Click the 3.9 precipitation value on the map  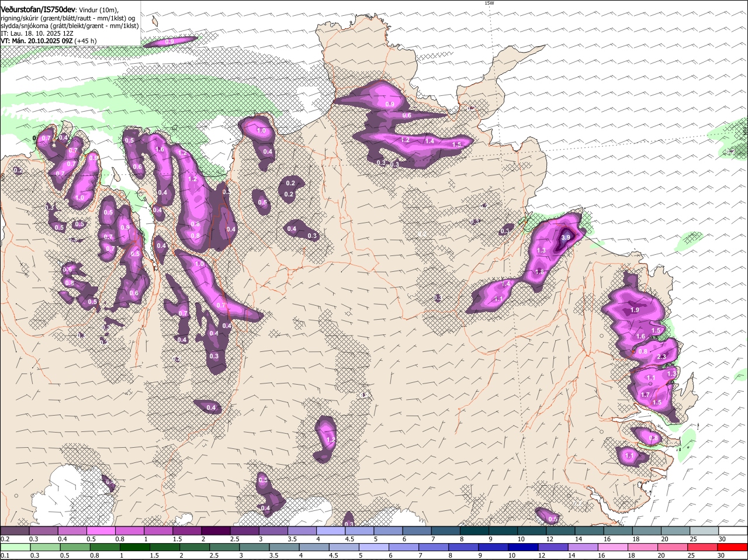[x=565, y=238]
